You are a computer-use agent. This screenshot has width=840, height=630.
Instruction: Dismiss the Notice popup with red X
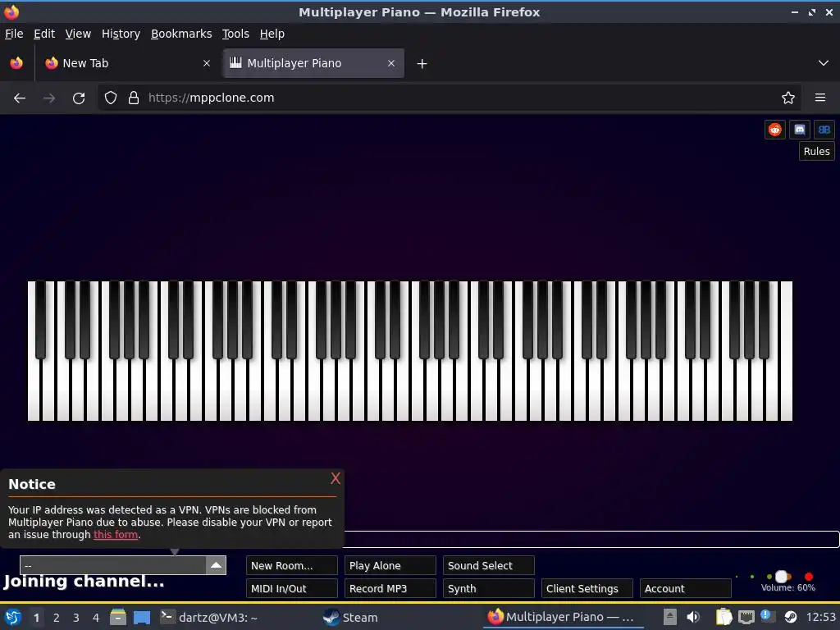coord(336,478)
